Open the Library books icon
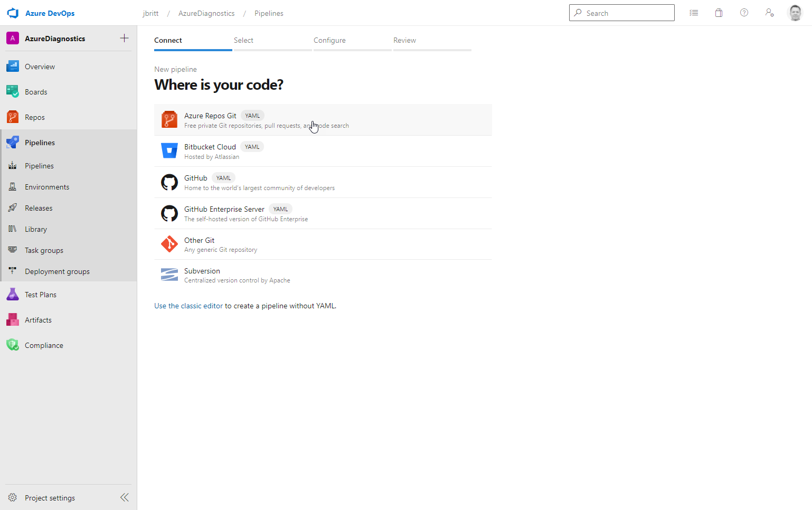 [13, 229]
